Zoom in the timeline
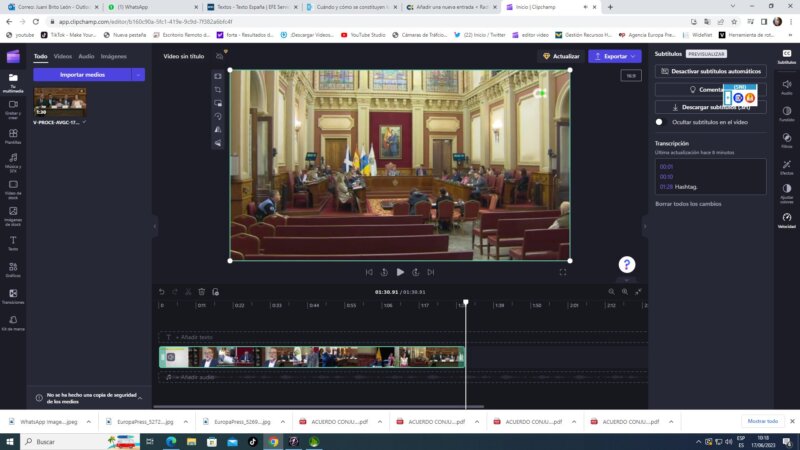The width and height of the screenshot is (800, 450). pos(625,292)
